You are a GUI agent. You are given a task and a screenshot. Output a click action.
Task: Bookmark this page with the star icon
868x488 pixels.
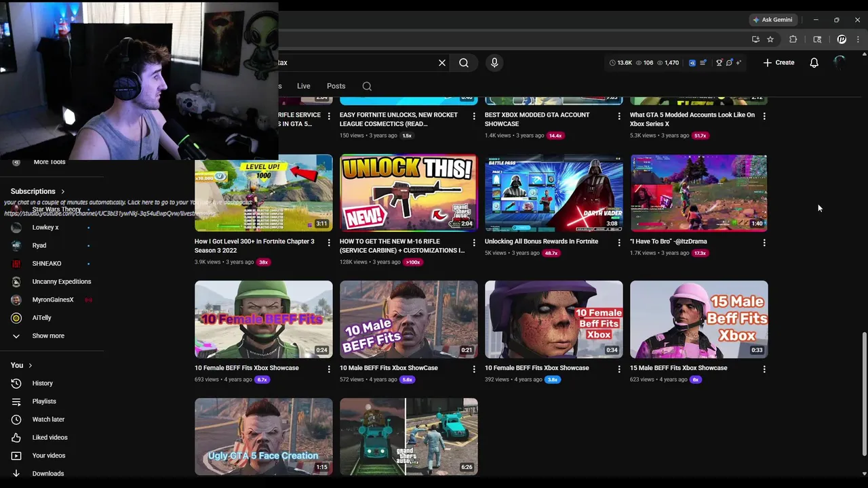click(x=770, y=39)
